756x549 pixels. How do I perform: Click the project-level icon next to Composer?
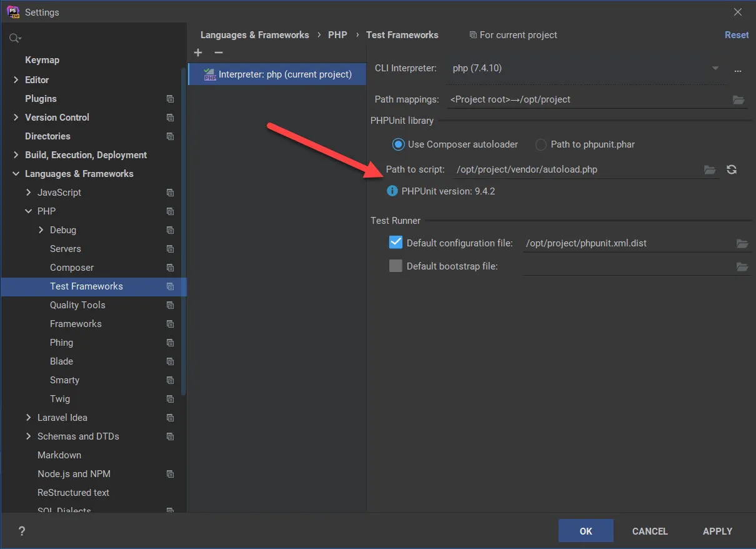[170, 268]
